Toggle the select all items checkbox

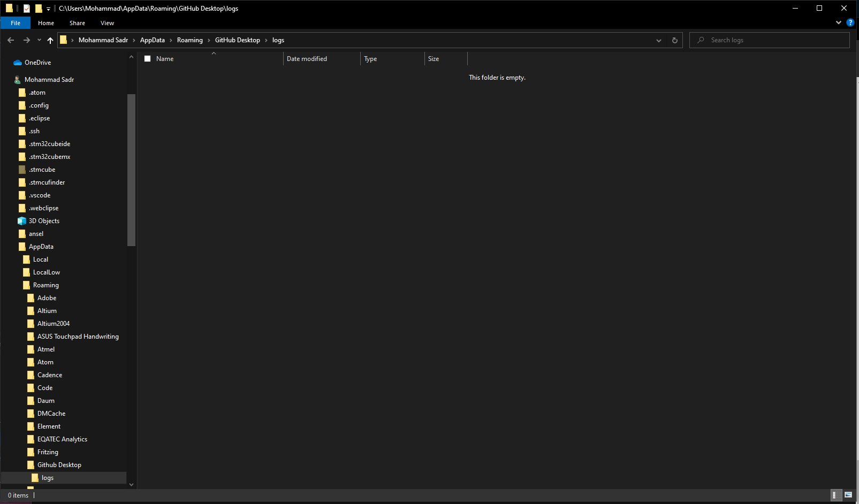(148, 59)
